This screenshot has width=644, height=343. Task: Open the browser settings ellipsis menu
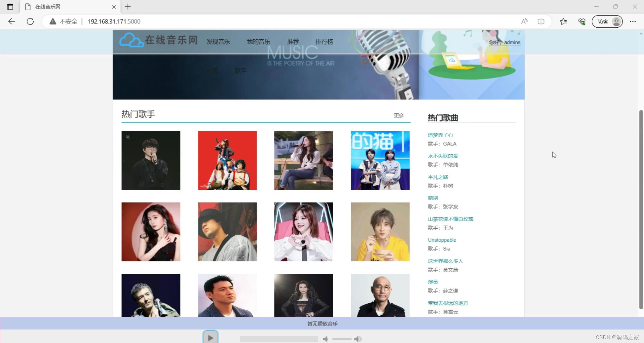pos(633,21)
